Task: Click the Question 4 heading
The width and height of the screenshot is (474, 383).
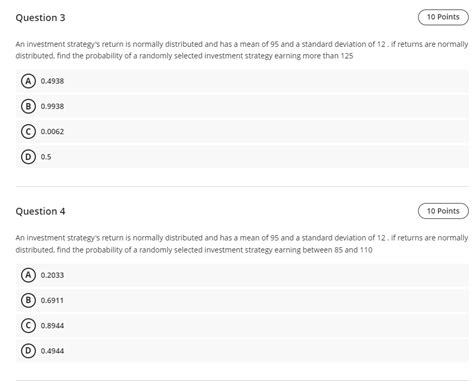Action: 40,211
